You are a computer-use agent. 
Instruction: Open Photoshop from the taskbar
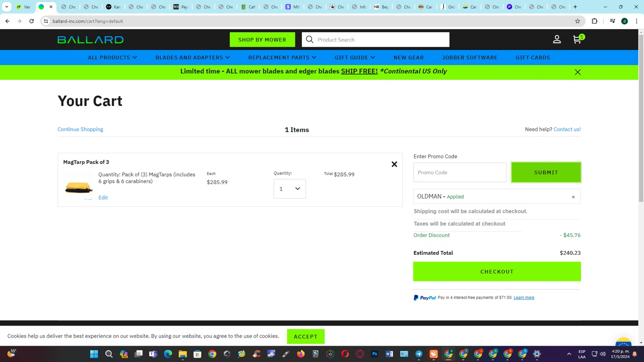pyautogui.click(x=375, y=354)
